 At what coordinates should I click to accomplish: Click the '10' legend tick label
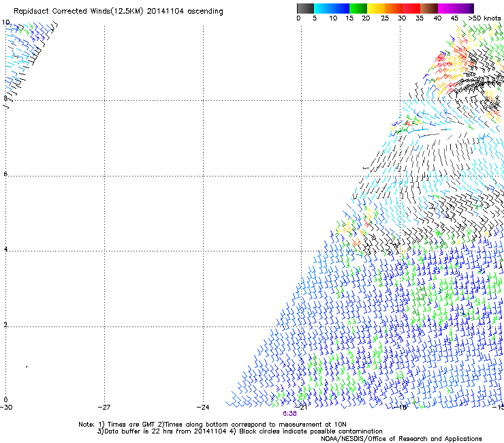tap(333, 18)
